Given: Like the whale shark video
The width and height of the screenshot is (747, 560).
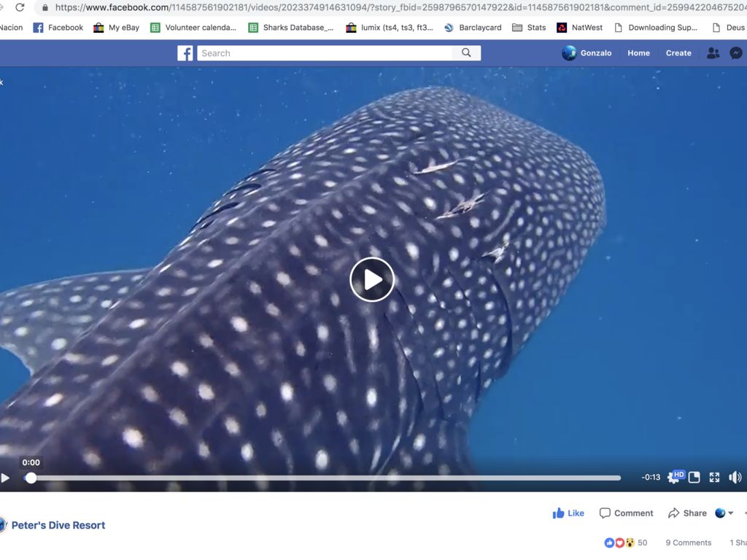Looking at the screenshot, I should point(568,513).
